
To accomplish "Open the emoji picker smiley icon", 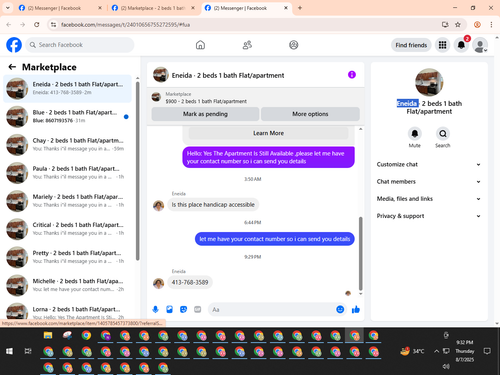I will point(340,309).
